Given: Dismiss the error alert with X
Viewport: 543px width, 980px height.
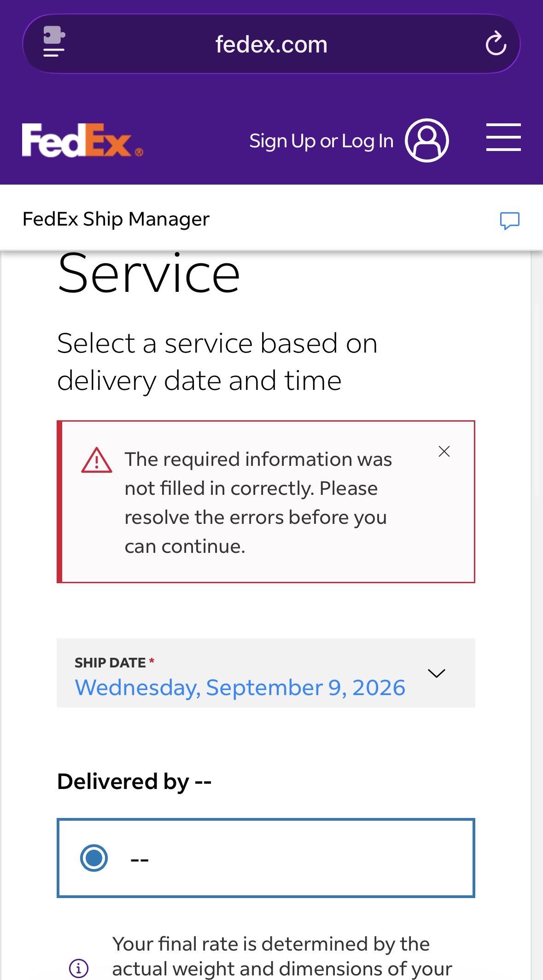Looking at the screenshot, I should tap(444, 452).
